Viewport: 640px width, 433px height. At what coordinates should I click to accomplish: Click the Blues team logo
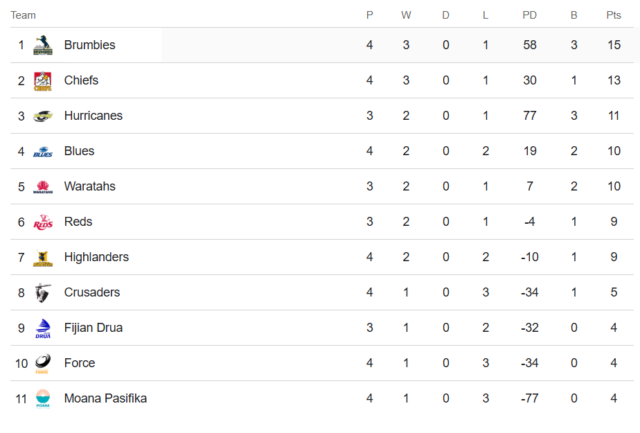pyautogui.click(x=43, y=152)
